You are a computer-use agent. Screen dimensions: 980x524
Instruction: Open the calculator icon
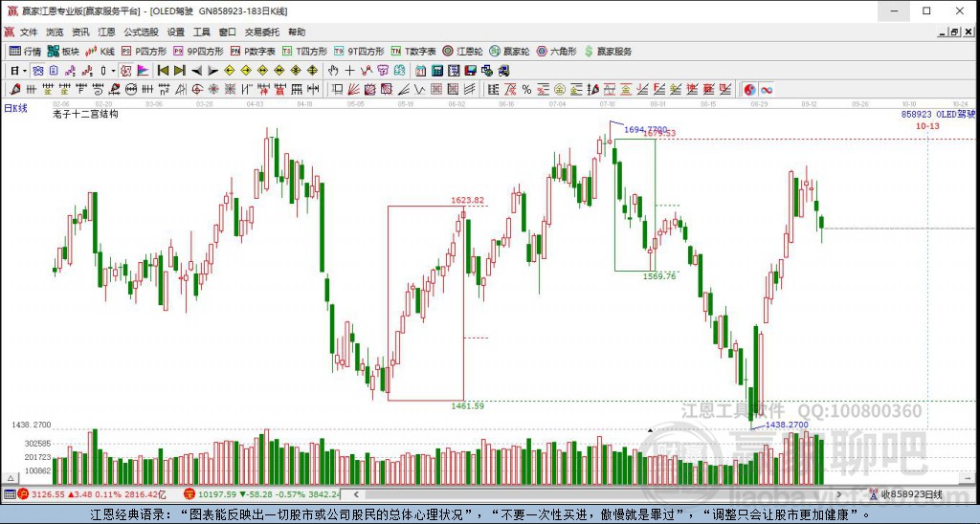[437, 71]
